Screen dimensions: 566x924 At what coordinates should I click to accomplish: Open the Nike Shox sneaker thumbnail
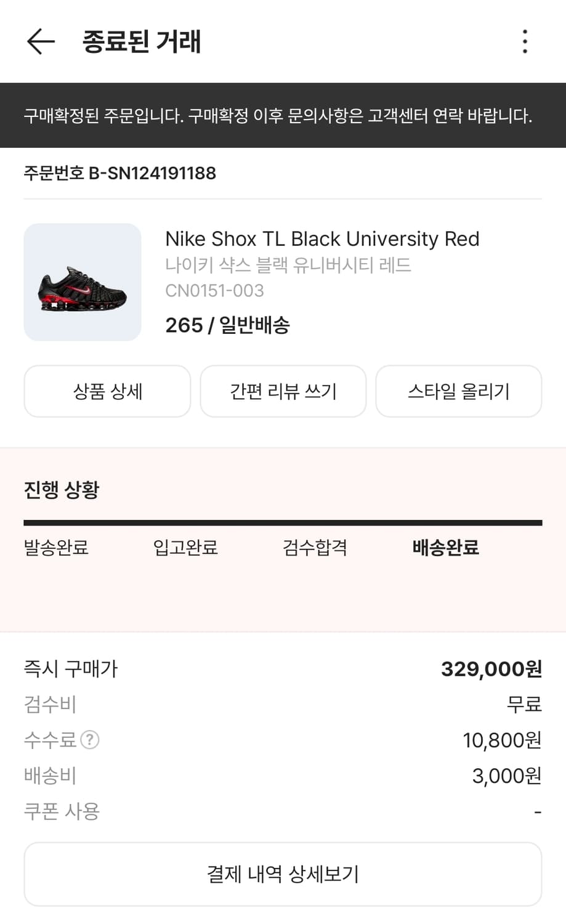pyautogui.click(x=83, y=282)
